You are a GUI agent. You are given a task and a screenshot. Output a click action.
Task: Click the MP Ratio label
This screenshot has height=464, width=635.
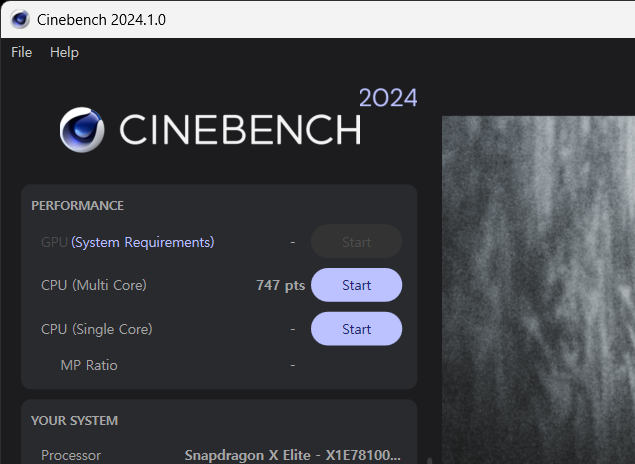pyautogui.click(x=89, y=365)
